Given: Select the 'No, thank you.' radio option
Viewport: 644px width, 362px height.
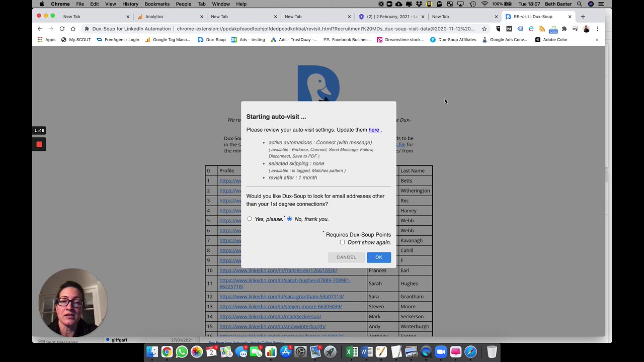Looking at the screenshot, I should pyautogui.click(x=289, y=219).
